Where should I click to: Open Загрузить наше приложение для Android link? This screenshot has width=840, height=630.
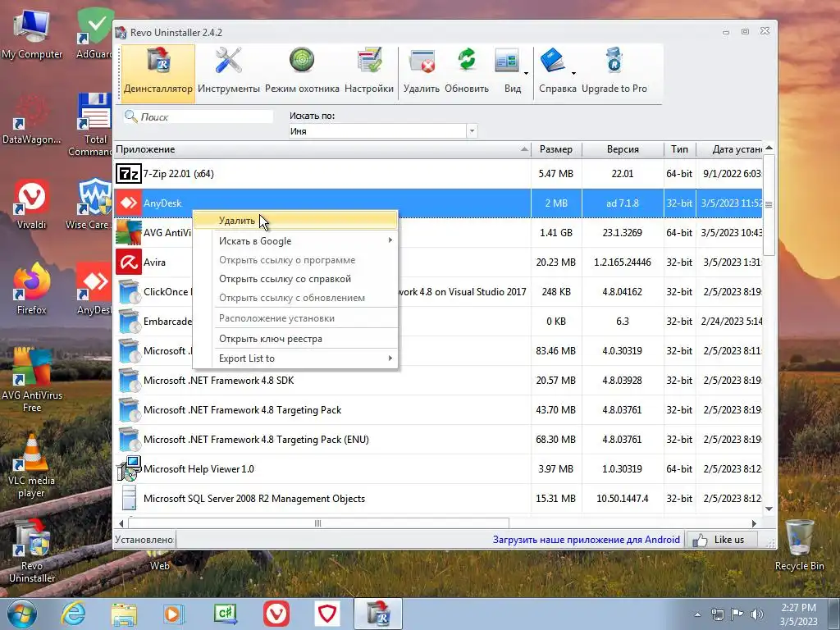point(586,540)
